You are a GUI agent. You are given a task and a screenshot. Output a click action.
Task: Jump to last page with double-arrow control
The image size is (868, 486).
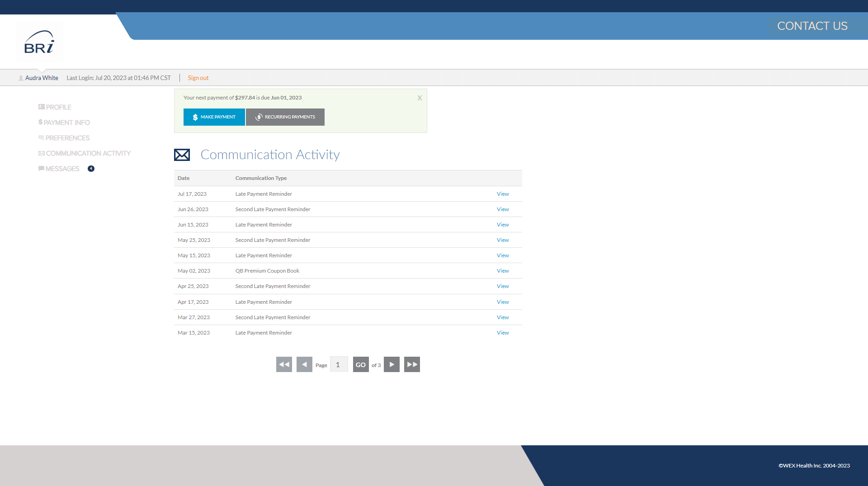point(412,364)
